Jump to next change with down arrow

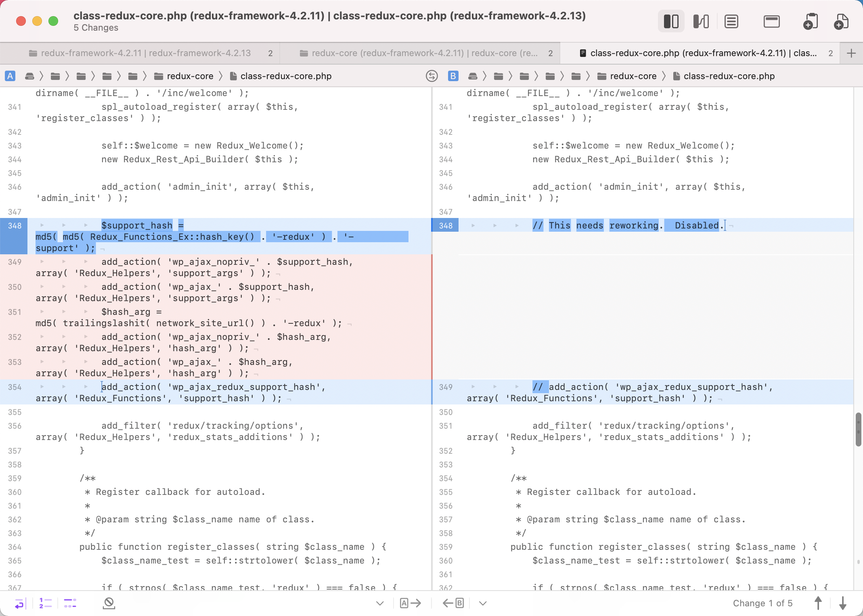coord(842,603)
